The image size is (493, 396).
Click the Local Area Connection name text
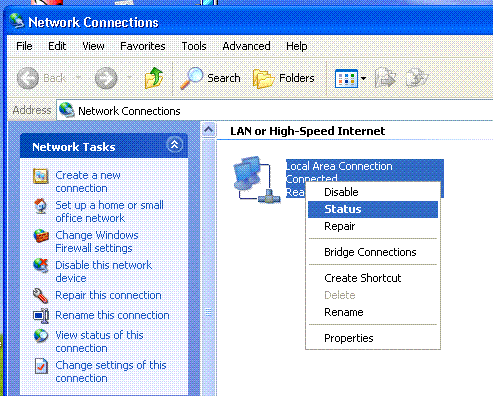(x=339, y=166)
